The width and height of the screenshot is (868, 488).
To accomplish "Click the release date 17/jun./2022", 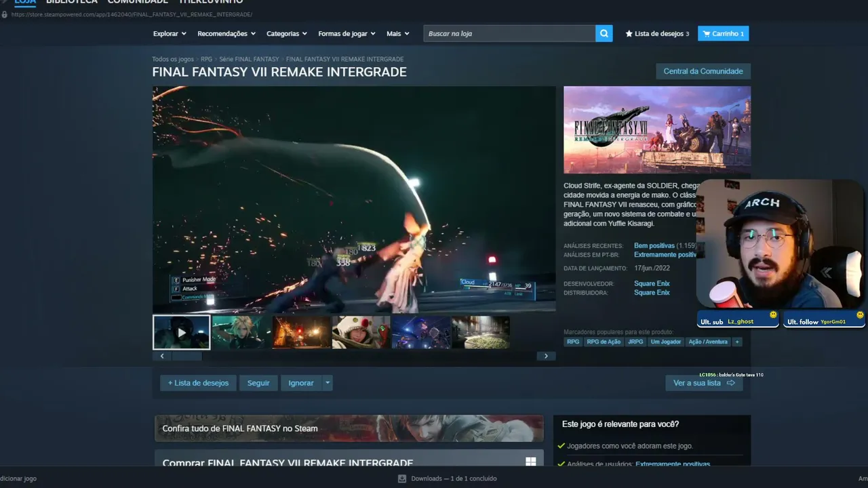I will [652, 268].
